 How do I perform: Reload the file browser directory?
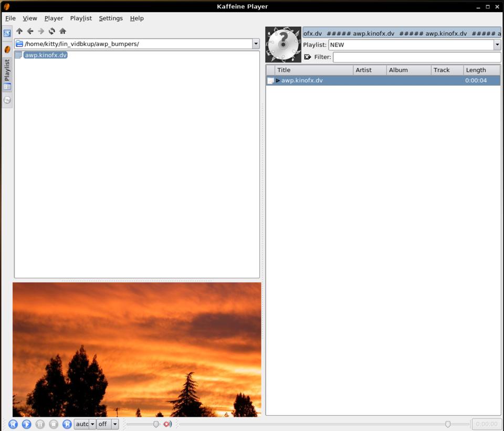[51, 31]
